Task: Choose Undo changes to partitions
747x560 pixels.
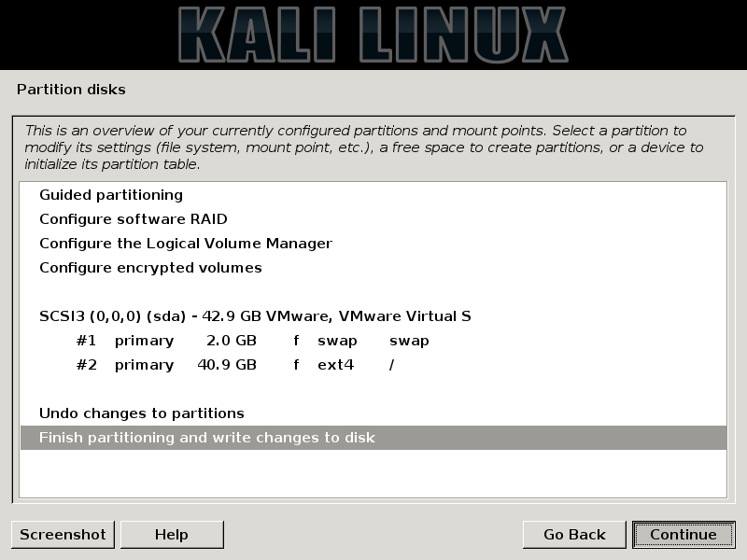Action: [x=373, y=413]
